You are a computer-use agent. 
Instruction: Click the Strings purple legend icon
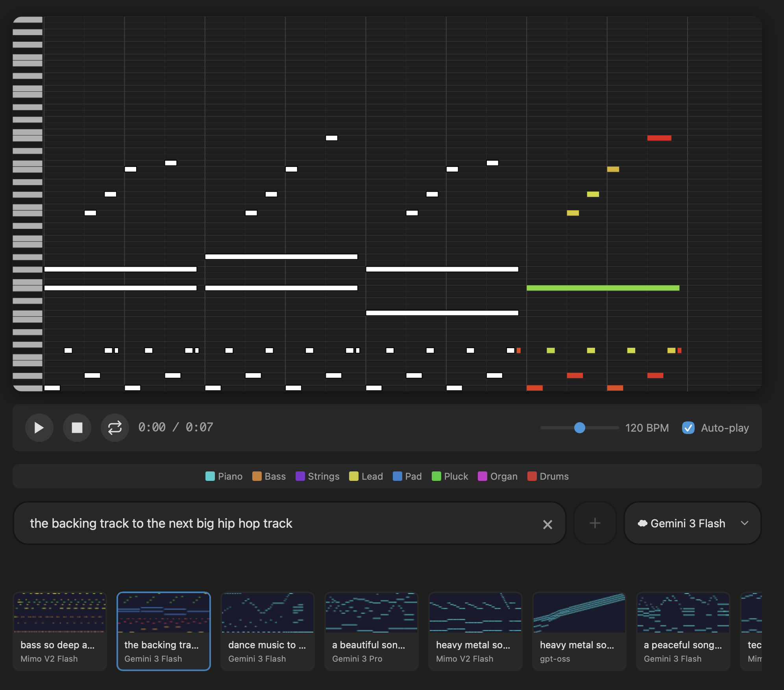coord(300,476)
